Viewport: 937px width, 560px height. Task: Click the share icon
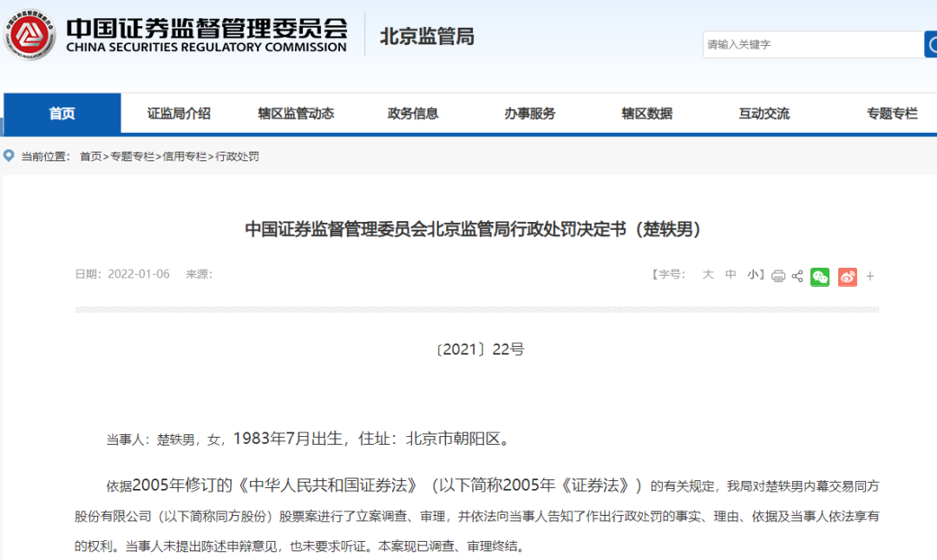(797, 276)
